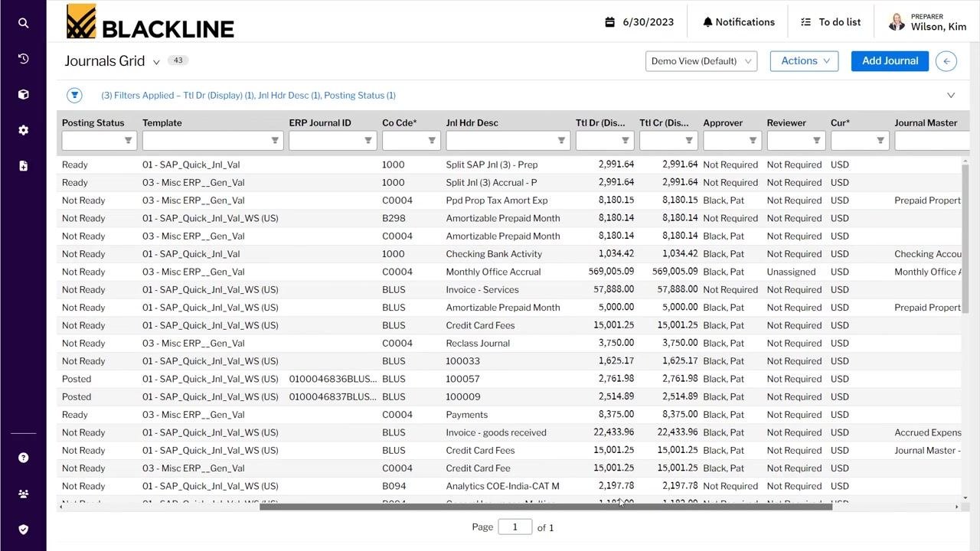
Task: Open the (3) Filters Applied link
Action: (248, 96)
